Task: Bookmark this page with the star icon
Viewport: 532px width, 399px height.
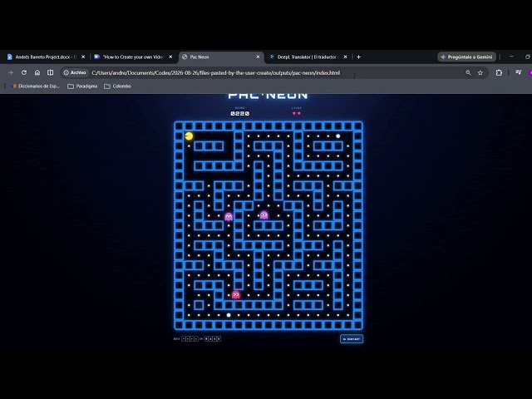Action: pyautogui.click(x=480, y=72)
